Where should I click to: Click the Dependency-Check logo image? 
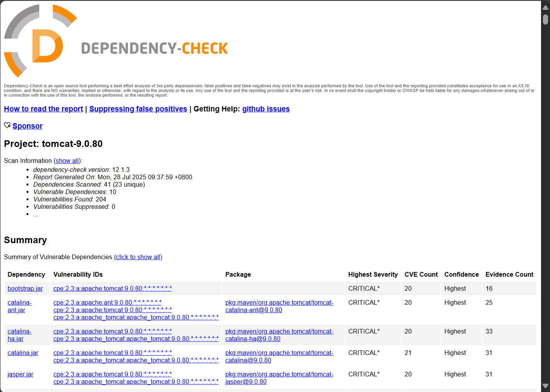[116, 41]
